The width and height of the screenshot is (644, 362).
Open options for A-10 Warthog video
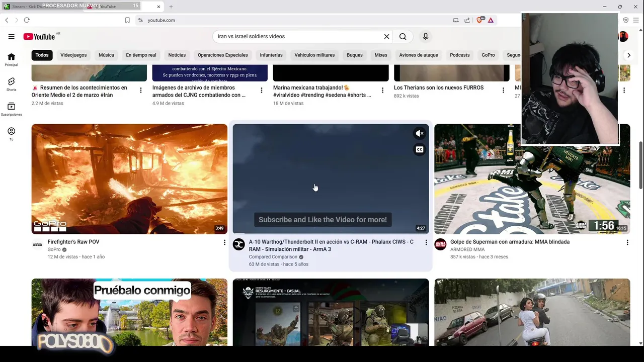[x=426, y=242]
